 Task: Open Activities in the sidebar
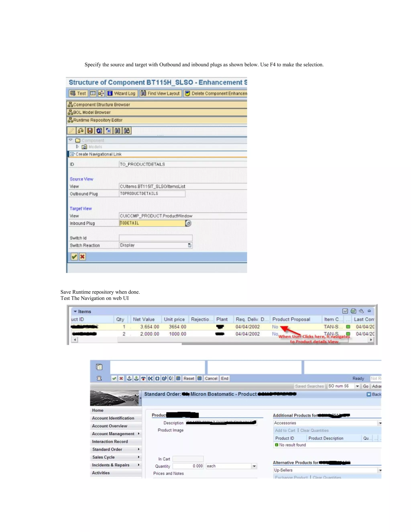[116, 473]
